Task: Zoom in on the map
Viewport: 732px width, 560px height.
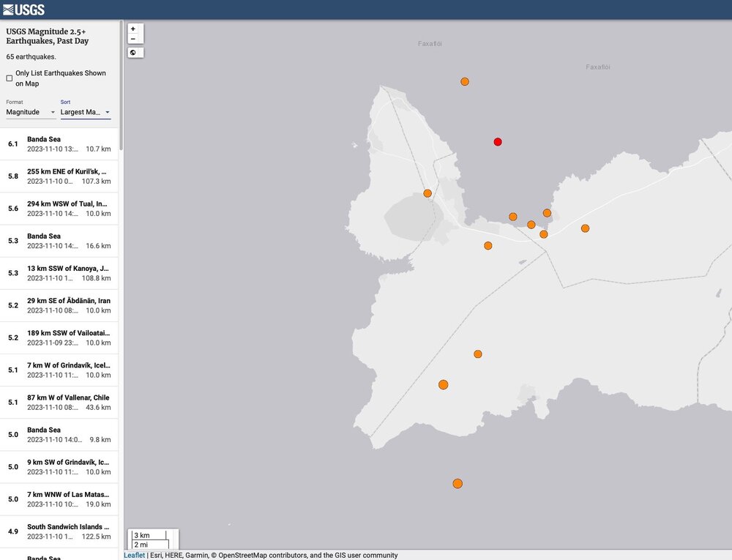Action: pos(132,29)
